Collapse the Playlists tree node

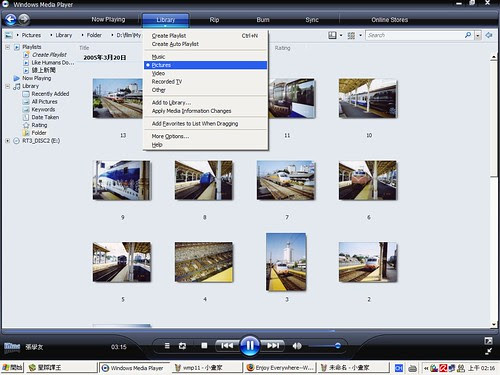tap(7, 47)
